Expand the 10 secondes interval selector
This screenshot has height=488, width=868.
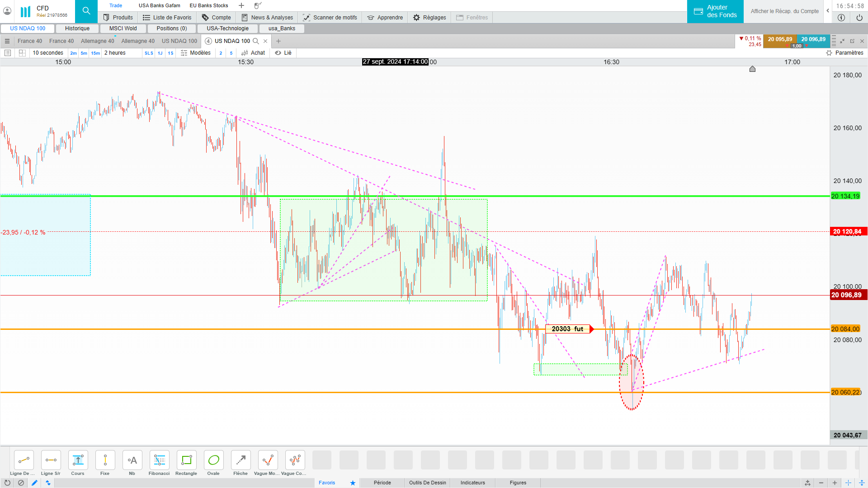pos(48,53)
